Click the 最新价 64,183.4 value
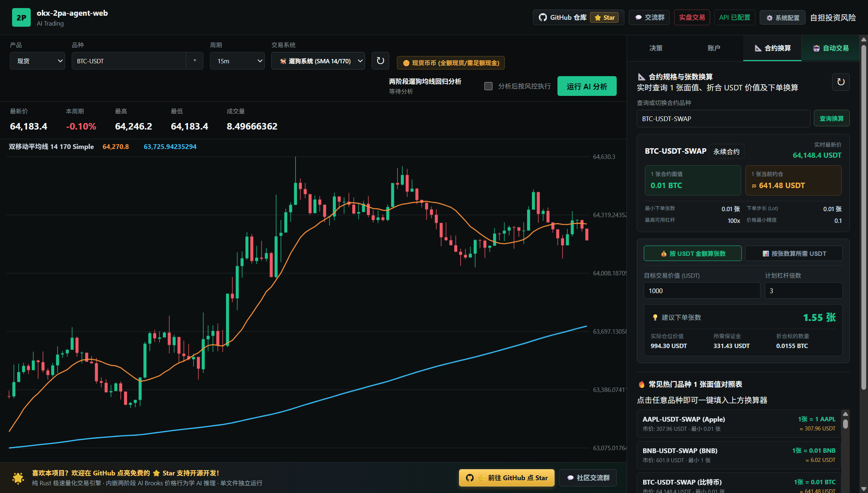Viewport: 868px width, 493px height. point(29,126)
